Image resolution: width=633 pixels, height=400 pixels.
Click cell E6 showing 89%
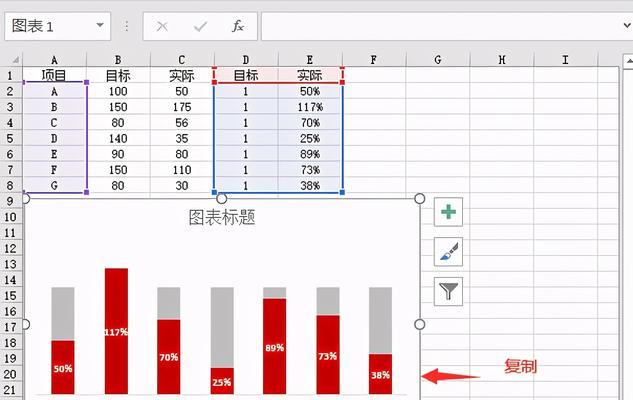310,154
